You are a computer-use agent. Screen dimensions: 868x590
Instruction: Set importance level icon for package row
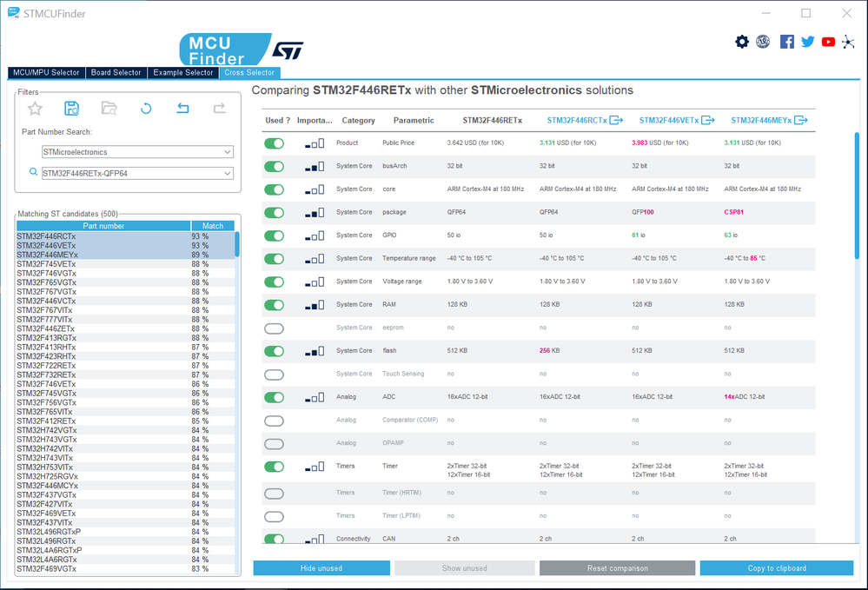pyautogui.click(x=315, y=213)
